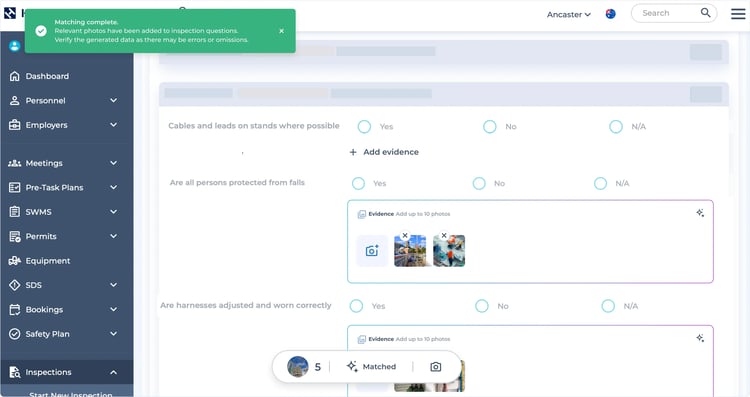Expand the SWMS submenu chevron

113,212
